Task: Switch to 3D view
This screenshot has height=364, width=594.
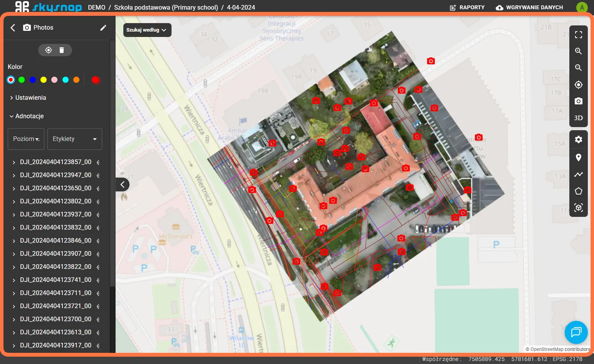Action: [578, 118]
